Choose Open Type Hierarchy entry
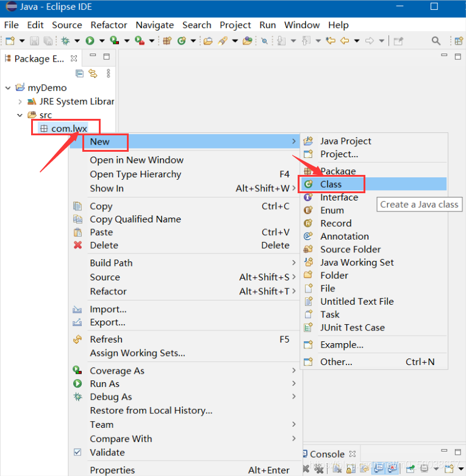466x476 pixels. [x=185, y=174]
